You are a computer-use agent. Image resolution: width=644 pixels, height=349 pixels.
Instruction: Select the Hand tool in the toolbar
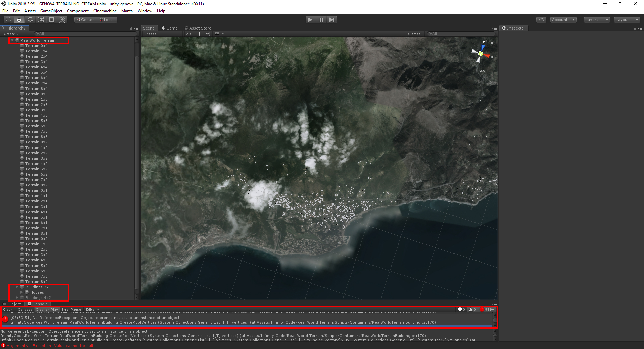coord(8,20)
